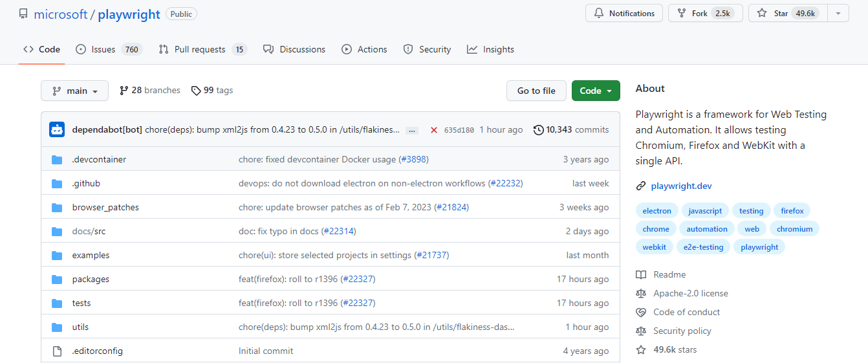This screenshot has width=868, height=363.
Task: Click the folder icon for packages
Action: coord(57,280)
